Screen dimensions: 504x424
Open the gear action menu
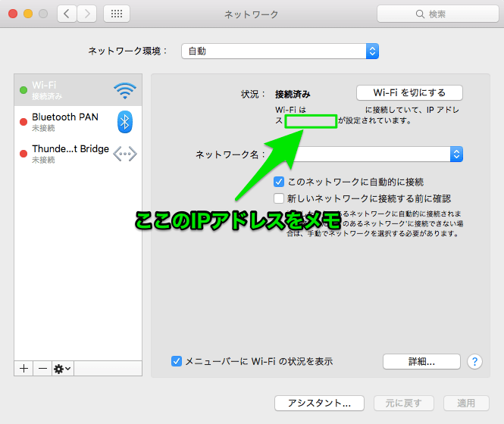[x=63, y=369]
